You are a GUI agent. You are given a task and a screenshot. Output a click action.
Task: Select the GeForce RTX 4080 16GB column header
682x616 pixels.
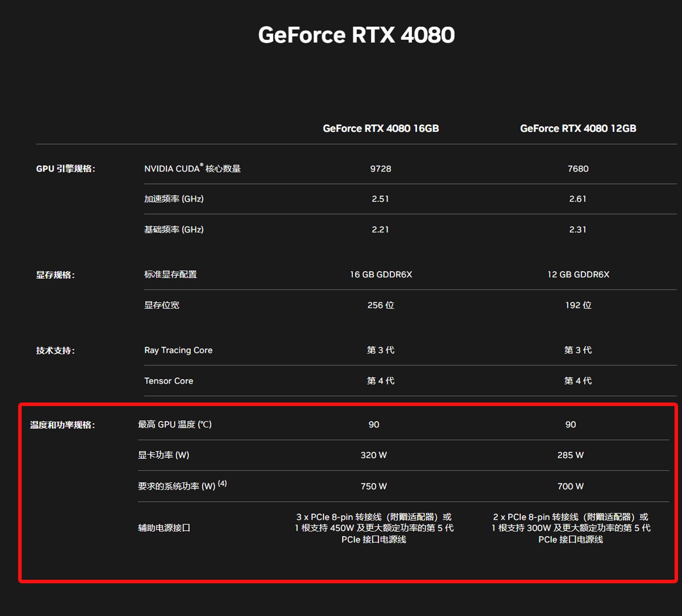380,129
